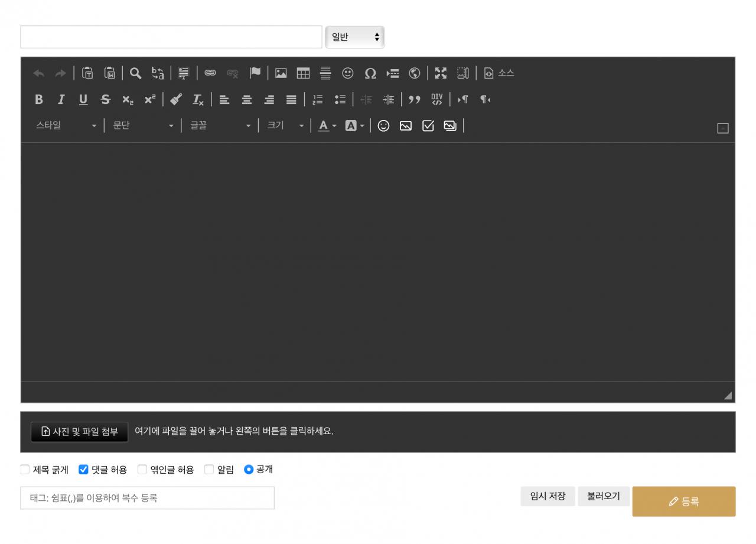The image size is (756, 544).
Task: Enable 엮인글 허용 checkbox
Action: [142, 470]
